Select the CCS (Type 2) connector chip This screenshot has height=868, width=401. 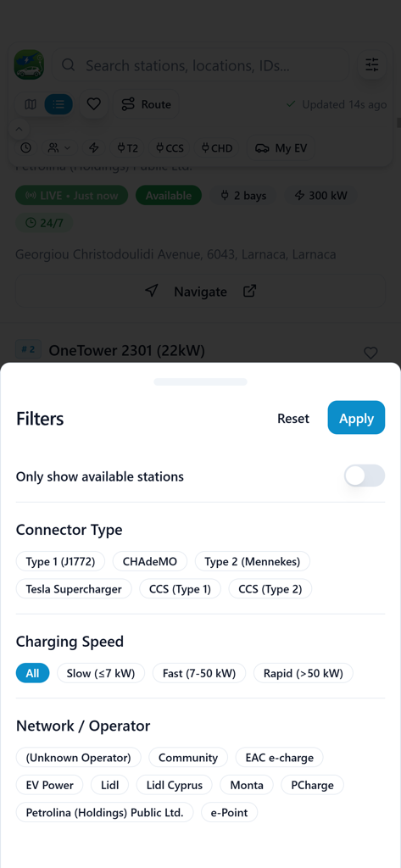tap(270, 589)
